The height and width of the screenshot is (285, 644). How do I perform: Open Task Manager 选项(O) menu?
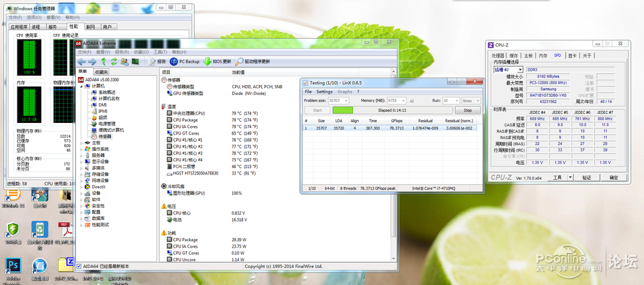[x=34, y=18]
